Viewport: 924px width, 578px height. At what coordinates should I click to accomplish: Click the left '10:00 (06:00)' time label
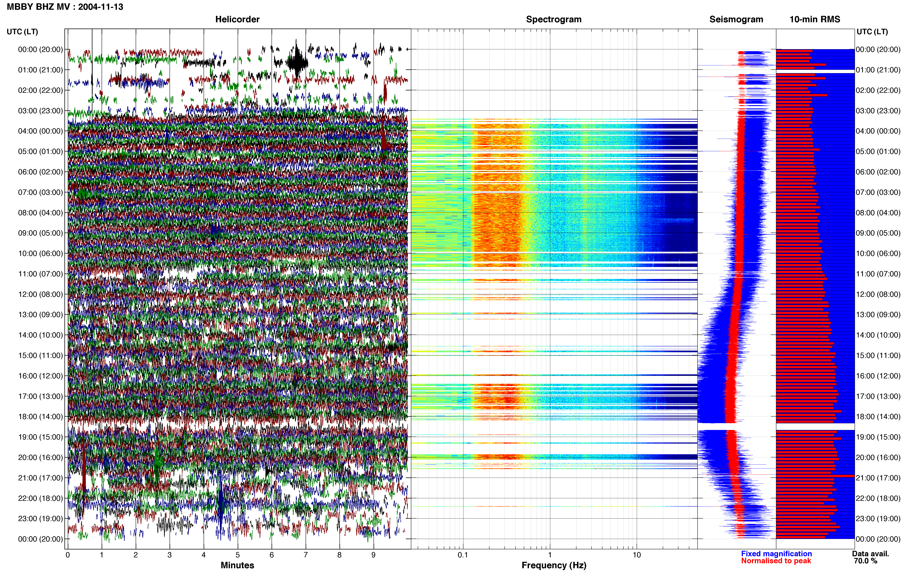click(x=41, y=253)
